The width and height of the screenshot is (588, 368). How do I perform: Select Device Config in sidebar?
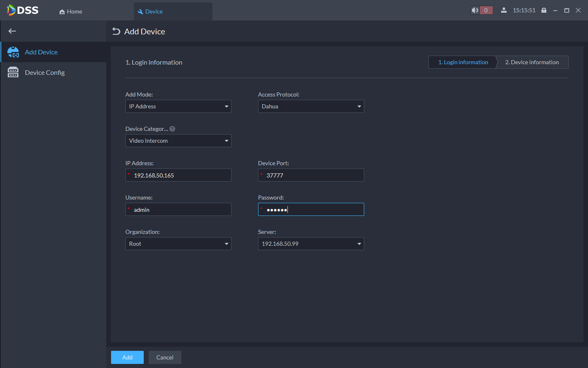[45, 72]
